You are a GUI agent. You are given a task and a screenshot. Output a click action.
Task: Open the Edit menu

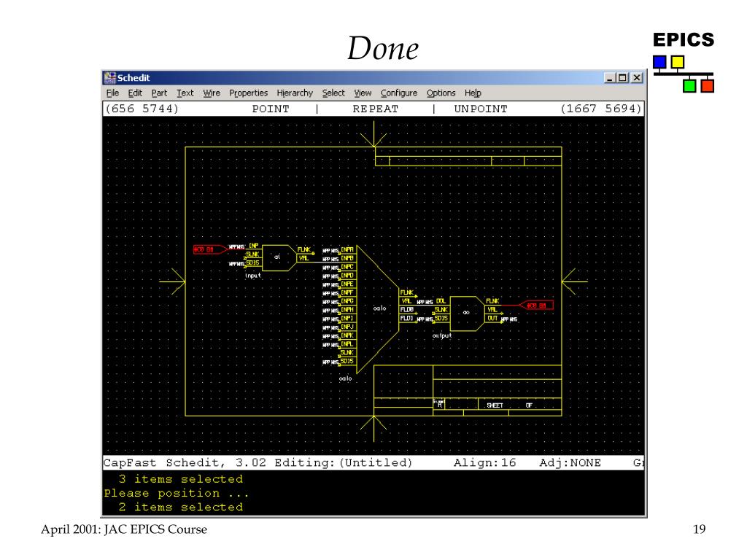[135, 93]
